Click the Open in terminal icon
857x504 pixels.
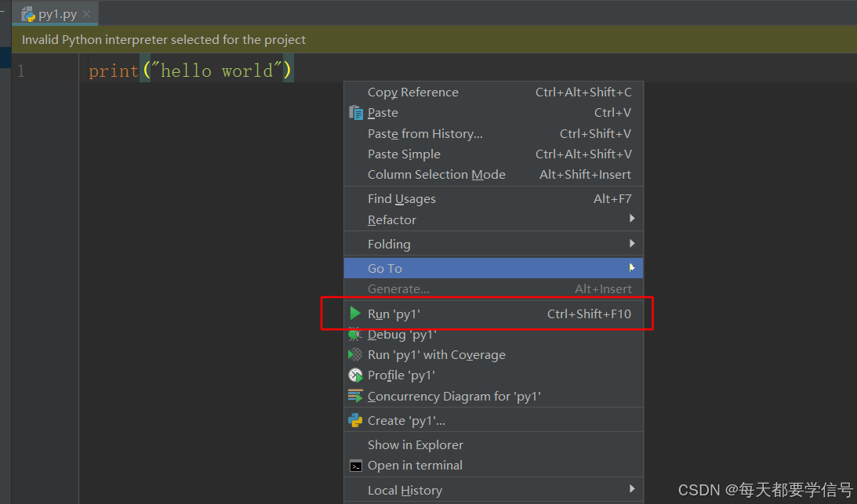356,466
